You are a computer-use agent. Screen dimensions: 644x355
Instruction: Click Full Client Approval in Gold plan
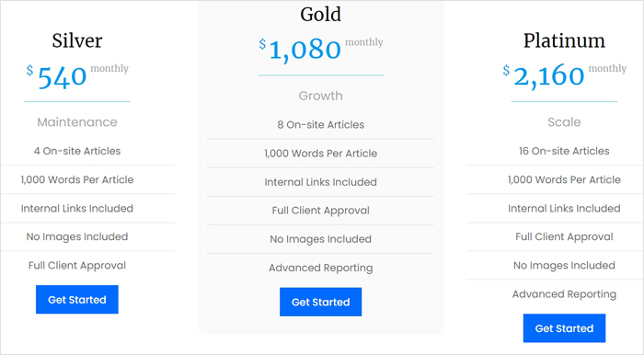pos(321,211)
